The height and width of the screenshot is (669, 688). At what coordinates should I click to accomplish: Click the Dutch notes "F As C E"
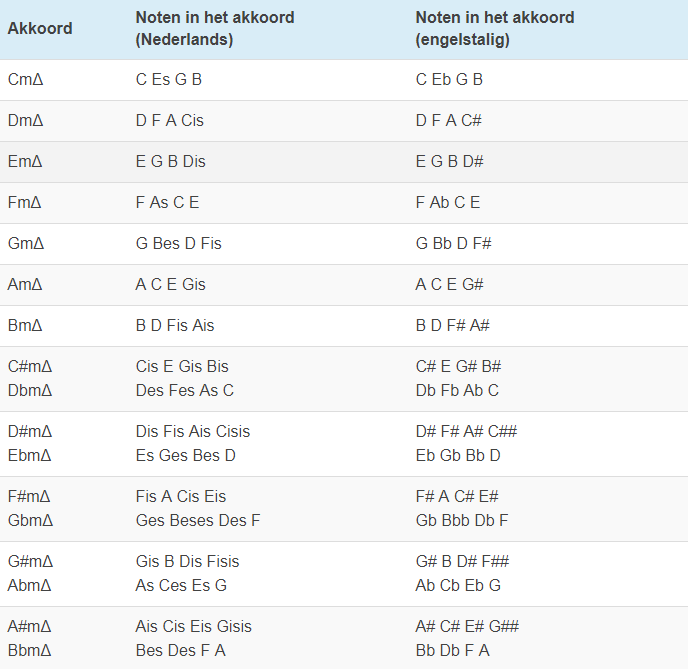coord(167,203)
